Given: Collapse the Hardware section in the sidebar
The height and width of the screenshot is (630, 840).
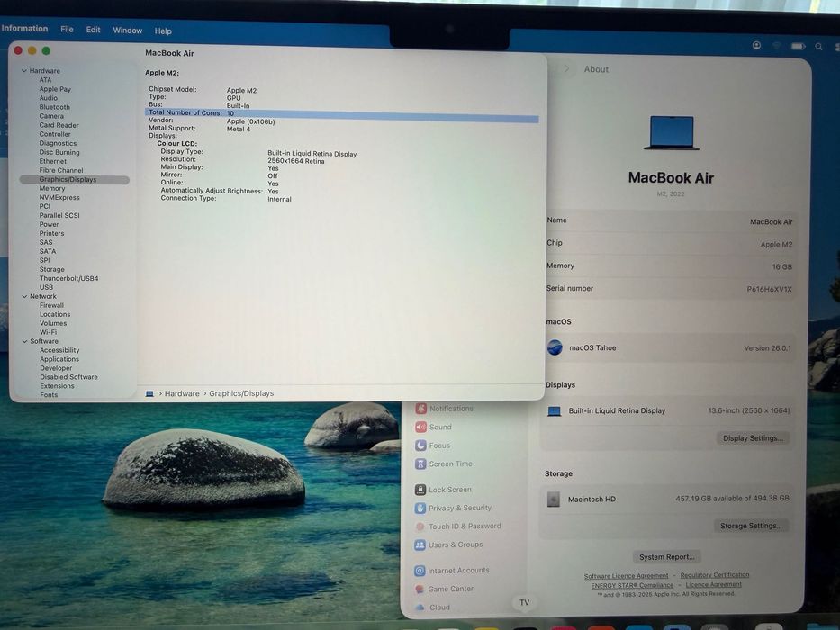Looking at the screenshot, I should click(x=24, y=71).
